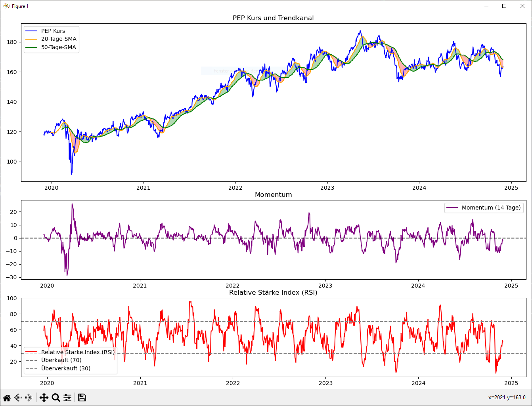532x406 pixels.
Task: Click the 'Relative Stärke Index (RSI)' subplot title
Action: (273, 292)
